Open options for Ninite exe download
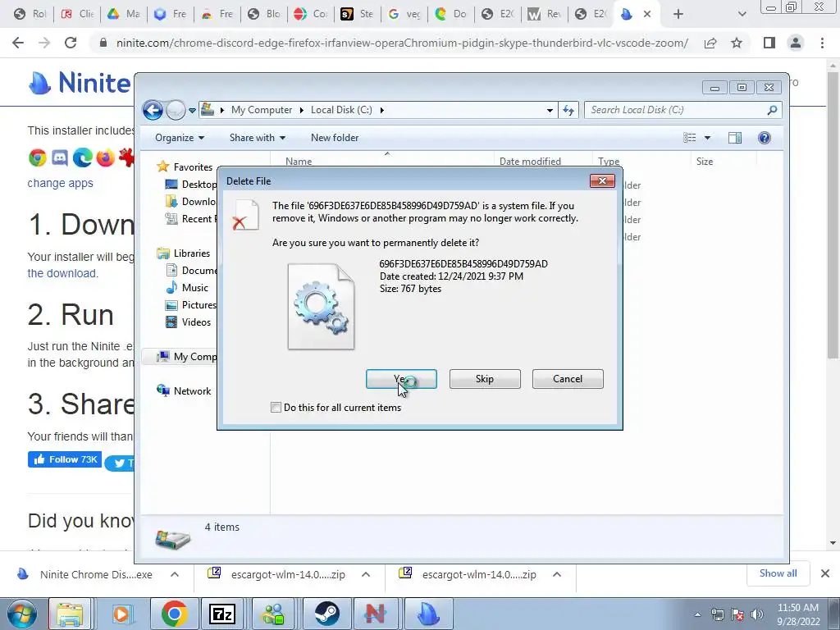The height and width of the screenshot is (630, 840). click(x=175, y=575)
